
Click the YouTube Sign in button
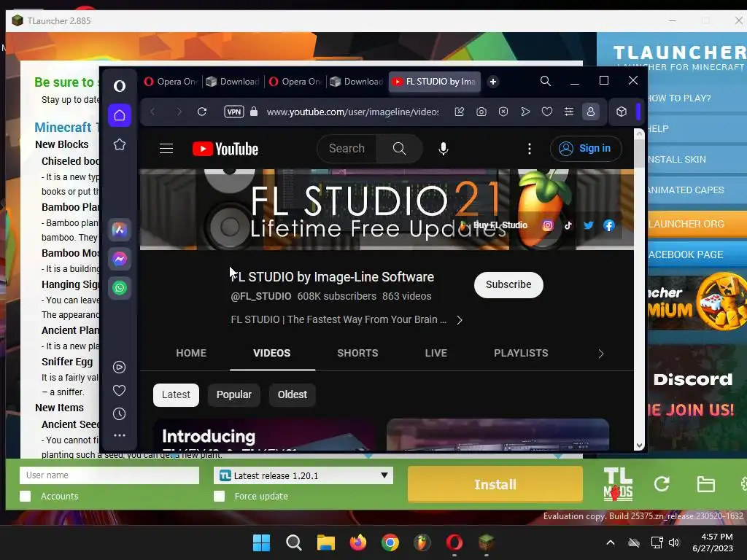[586, 149]
